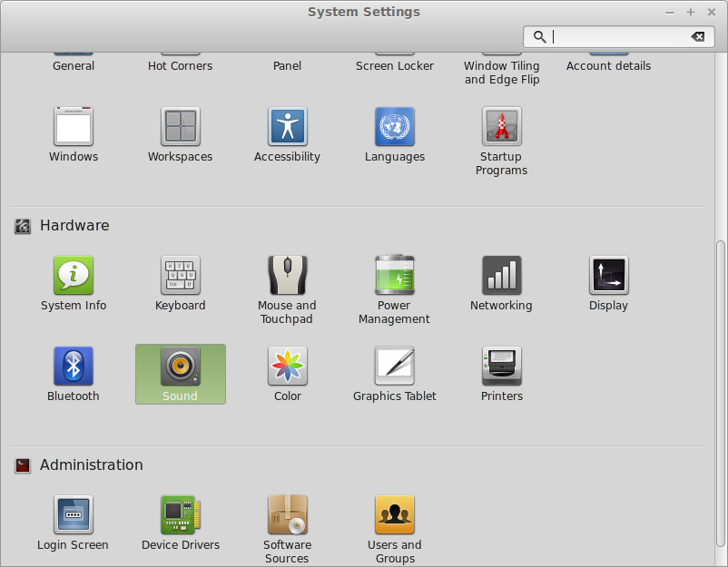Screen dimensions: 728x567
Task: Open System Info
Action: click(74, 283)
